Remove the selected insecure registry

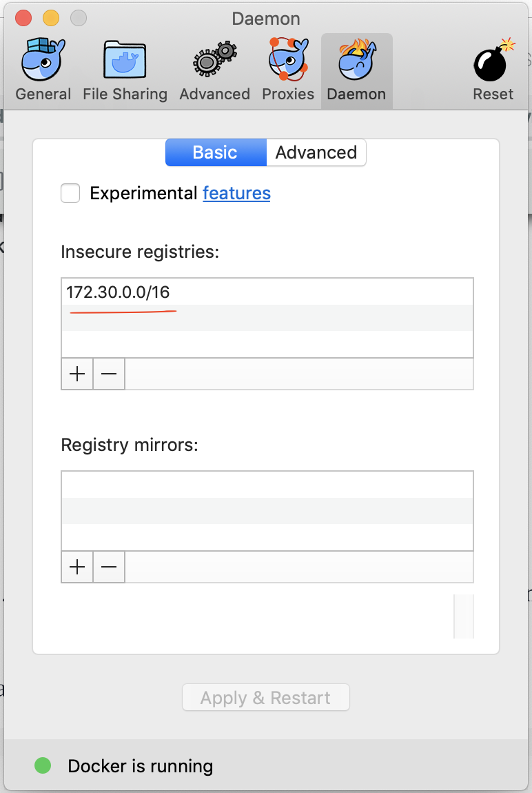coord(109,374)
